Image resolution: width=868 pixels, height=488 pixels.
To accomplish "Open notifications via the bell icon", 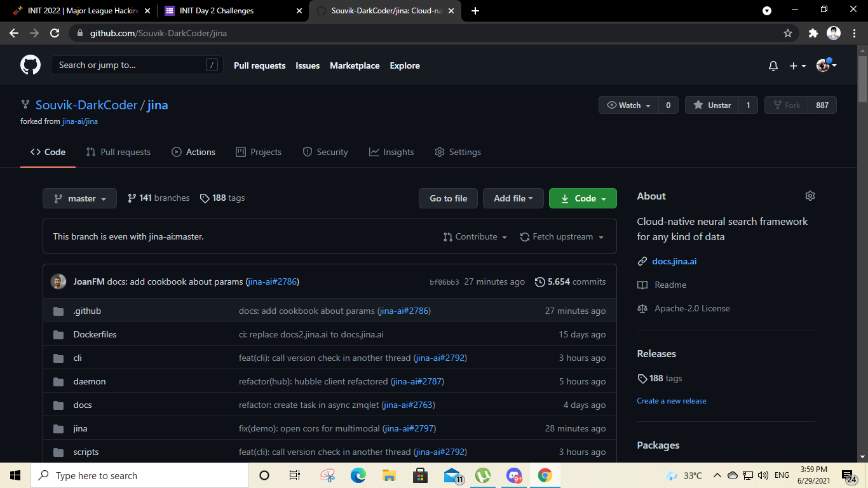I will click(773, 65).
